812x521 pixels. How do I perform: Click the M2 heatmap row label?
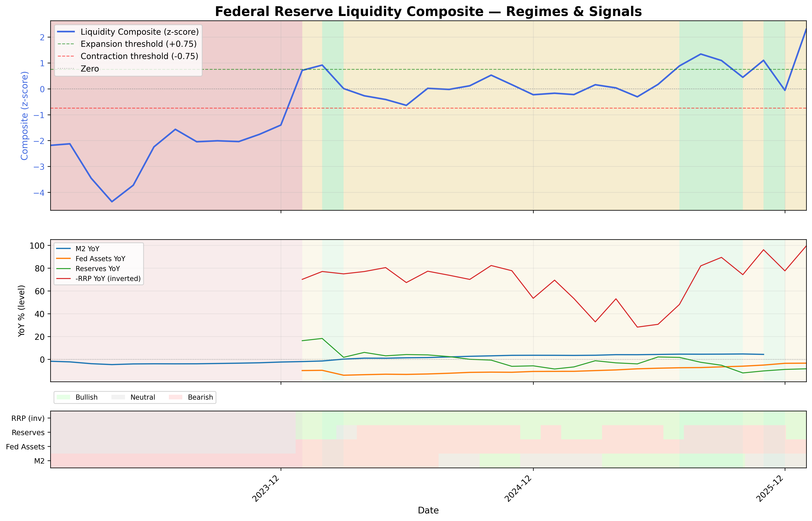coord(39,461)
